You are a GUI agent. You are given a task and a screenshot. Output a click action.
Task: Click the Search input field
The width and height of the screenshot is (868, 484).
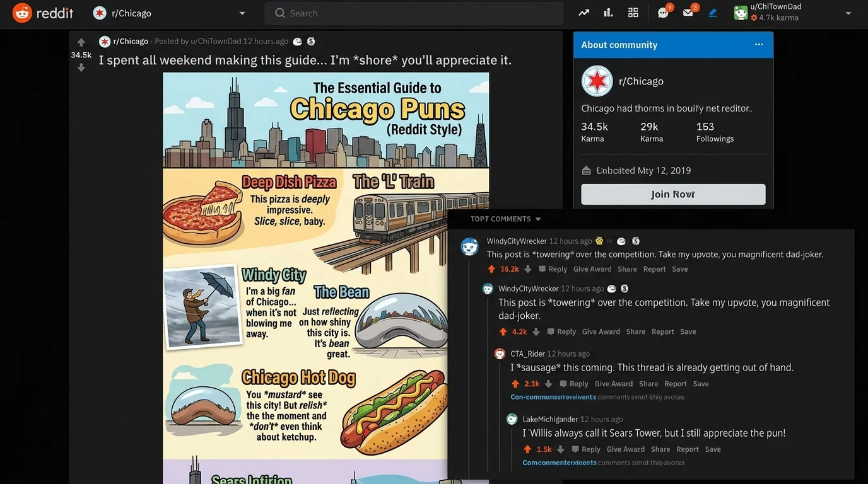(x=414, y=13)
